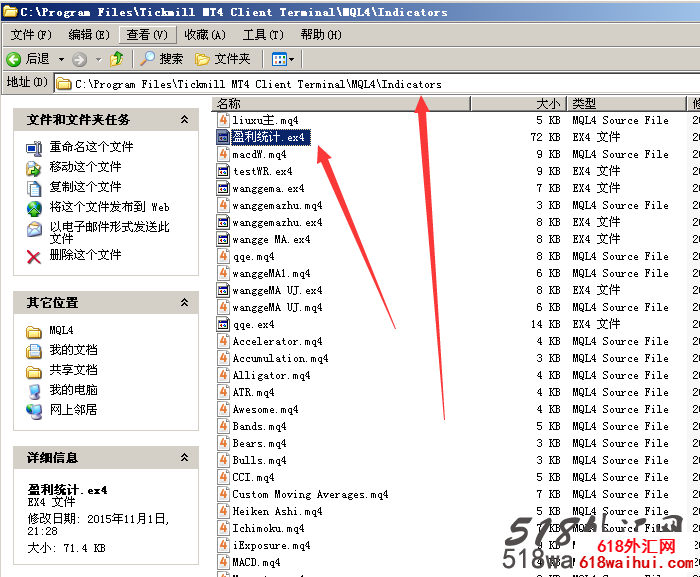Select the ATR.mq4 file icon
The width and height of the screenshot is (700, 577).
223,392
